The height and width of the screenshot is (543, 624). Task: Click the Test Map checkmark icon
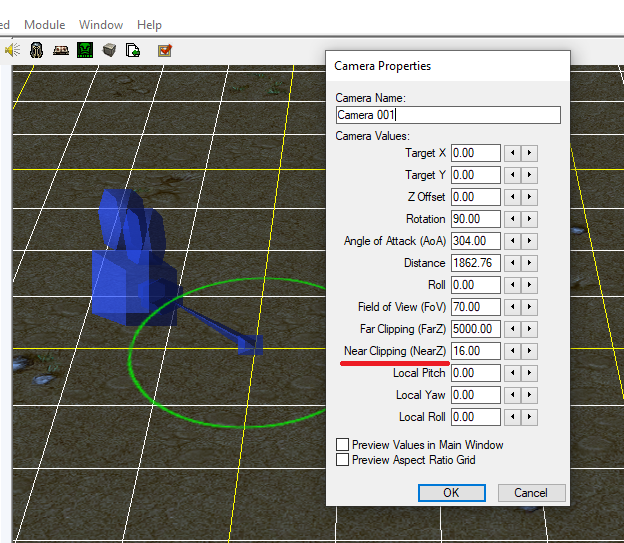165,50
